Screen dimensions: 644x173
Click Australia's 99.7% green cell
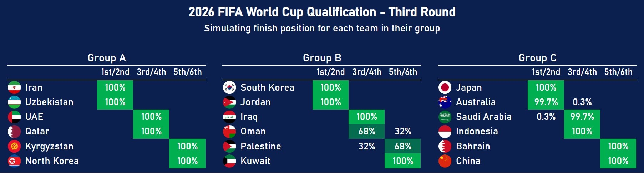[x=546, y=102]
